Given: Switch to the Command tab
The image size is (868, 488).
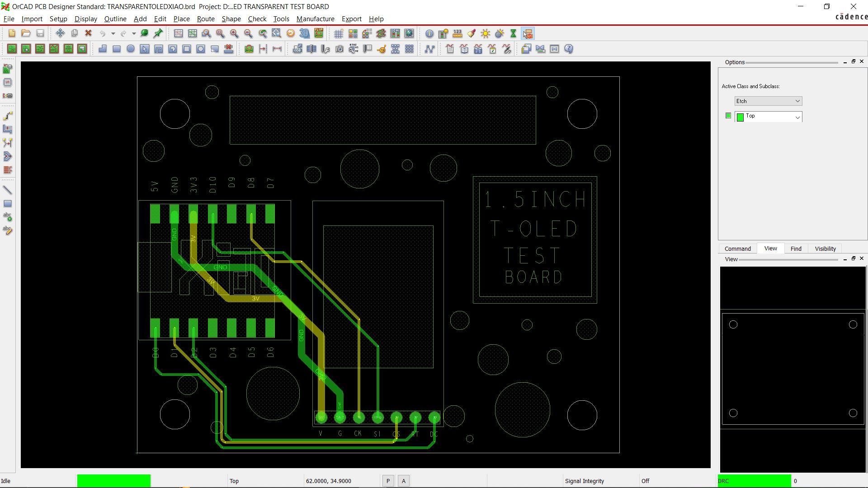Looking at the screenshot, I should (738, 249).
